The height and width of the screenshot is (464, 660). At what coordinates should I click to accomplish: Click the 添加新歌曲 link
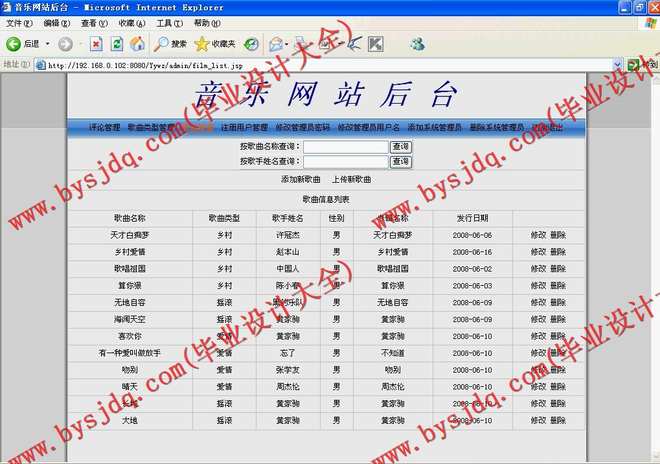tap(301, 180)
